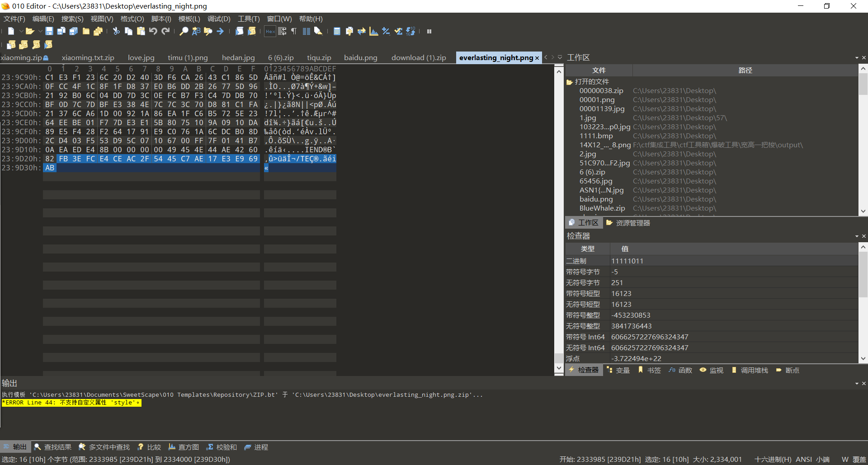
Task: Close the 检查器 panel
Action: point(864,236)
